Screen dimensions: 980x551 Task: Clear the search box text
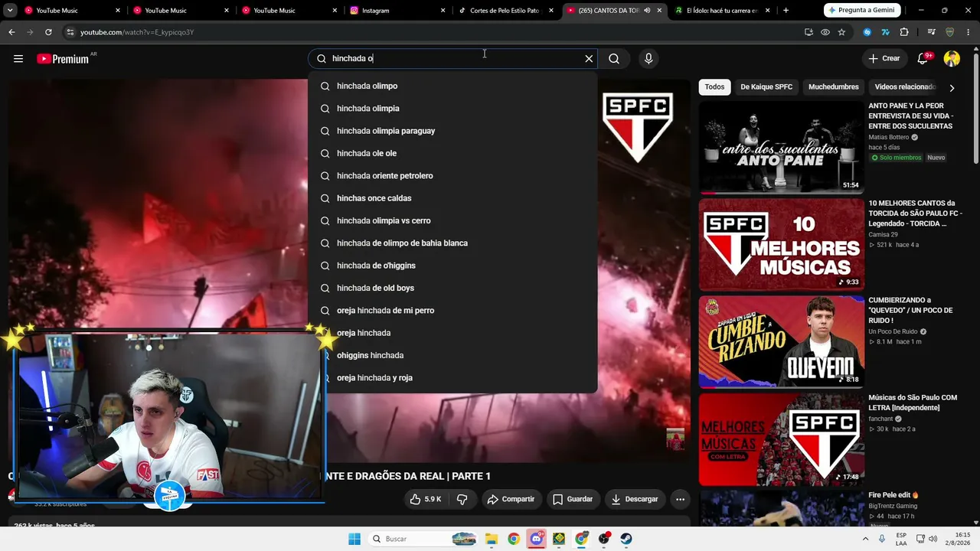click(x=589, y=59)
